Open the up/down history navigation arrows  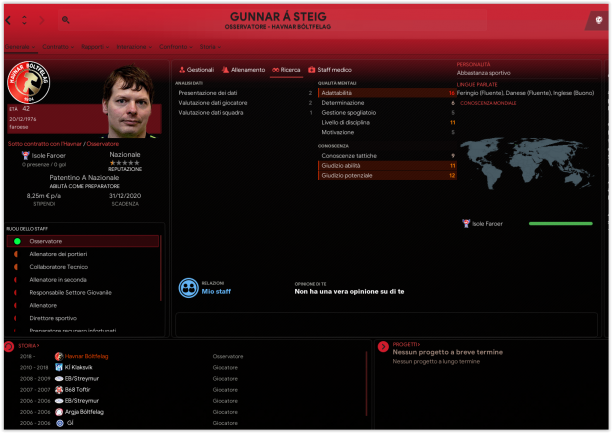point(24,20)
